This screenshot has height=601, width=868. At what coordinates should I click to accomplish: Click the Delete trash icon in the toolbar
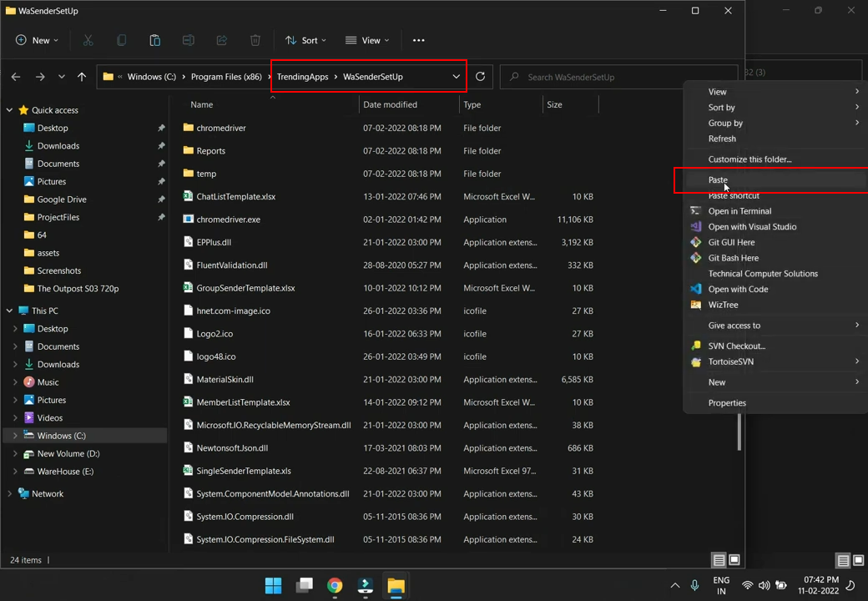[x=255, y=40]
